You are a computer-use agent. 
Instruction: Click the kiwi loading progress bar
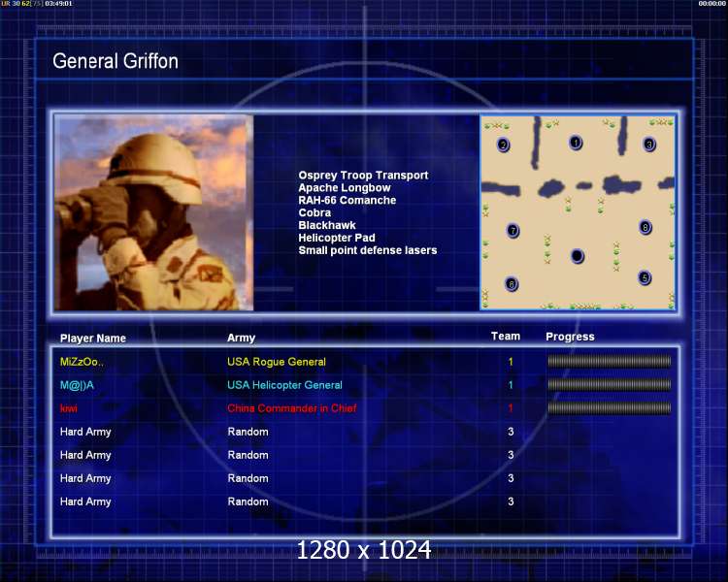pos(610,408)
